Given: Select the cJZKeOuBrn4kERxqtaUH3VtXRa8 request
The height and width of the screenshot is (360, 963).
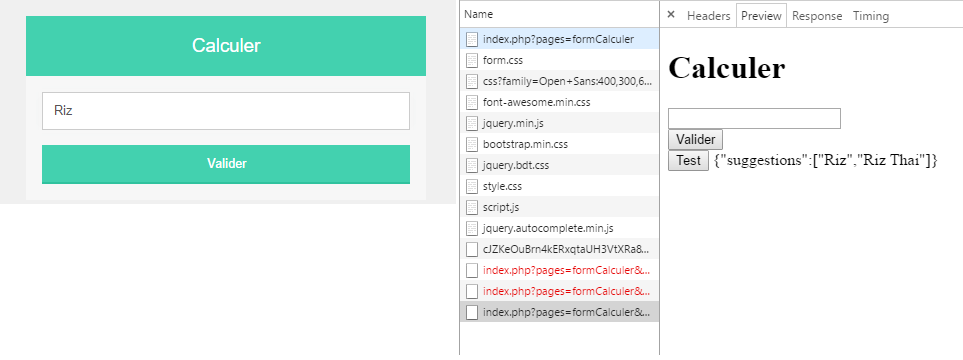Looking at the screenshot, I should (x=559, y=249).
